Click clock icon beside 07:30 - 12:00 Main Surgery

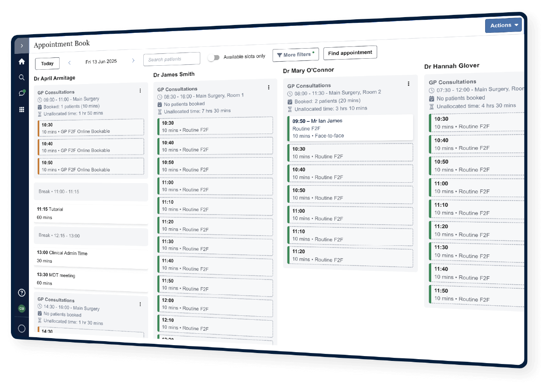tap(432, 90)
